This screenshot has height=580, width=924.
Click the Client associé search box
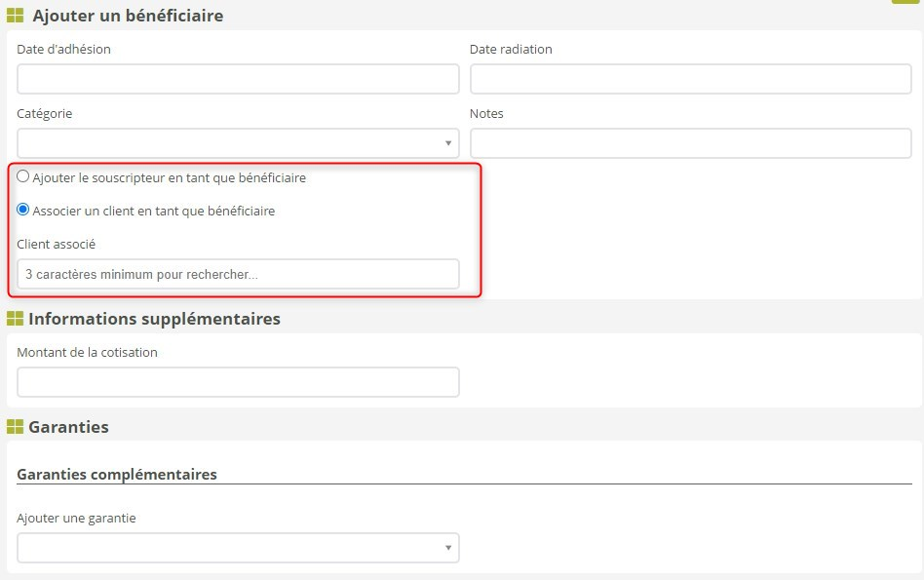point(238,274)
